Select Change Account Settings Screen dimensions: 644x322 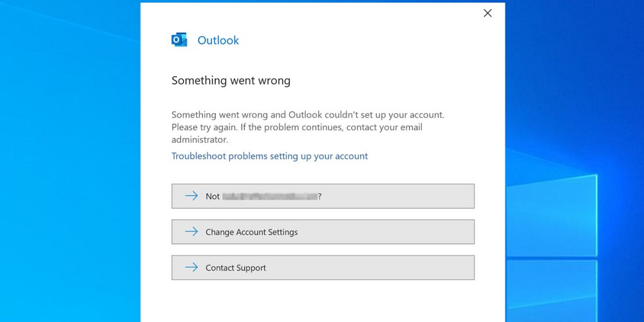323,232
